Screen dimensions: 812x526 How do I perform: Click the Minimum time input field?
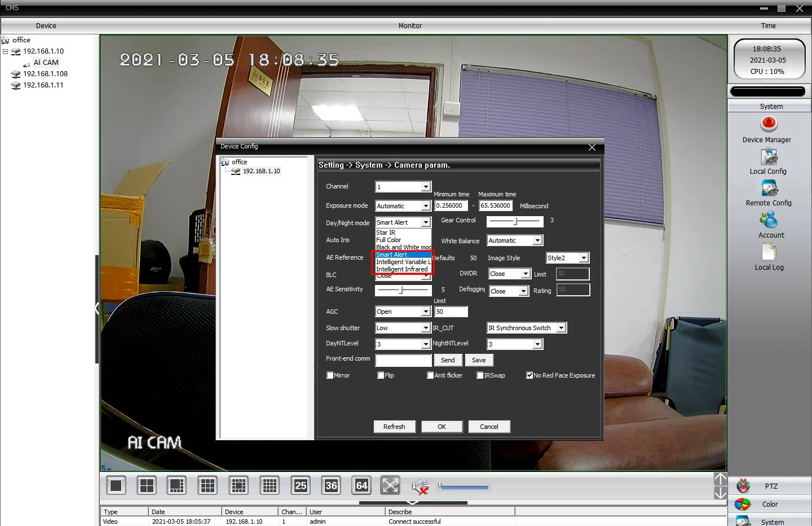coord(451,206)
